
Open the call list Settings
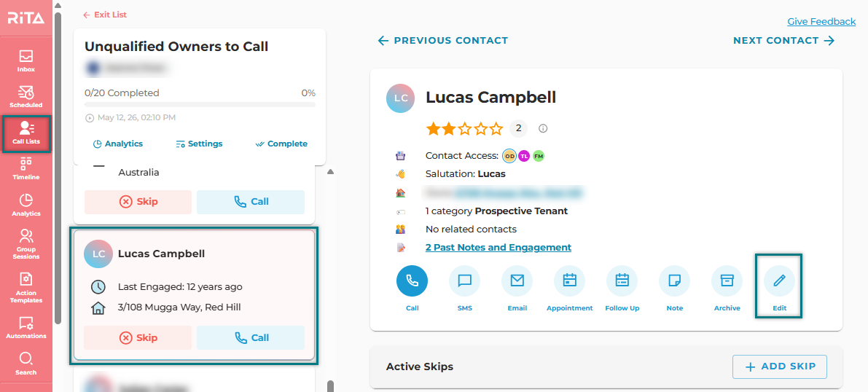(199, 144)
